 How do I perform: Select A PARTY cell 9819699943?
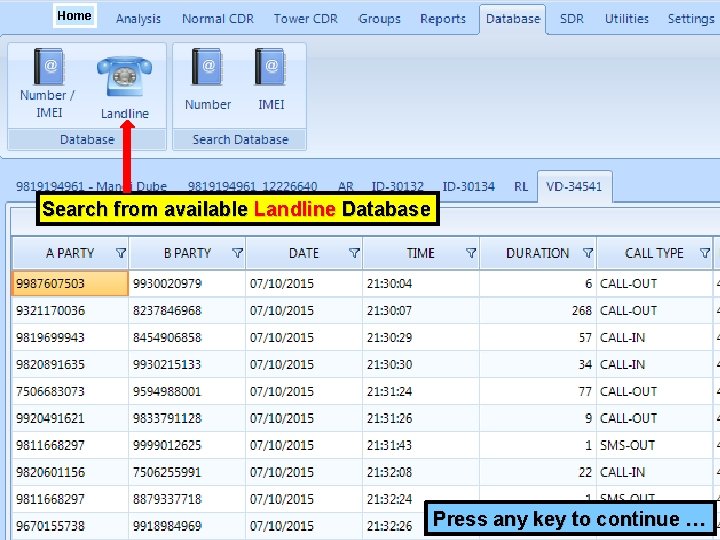(70, 338)
